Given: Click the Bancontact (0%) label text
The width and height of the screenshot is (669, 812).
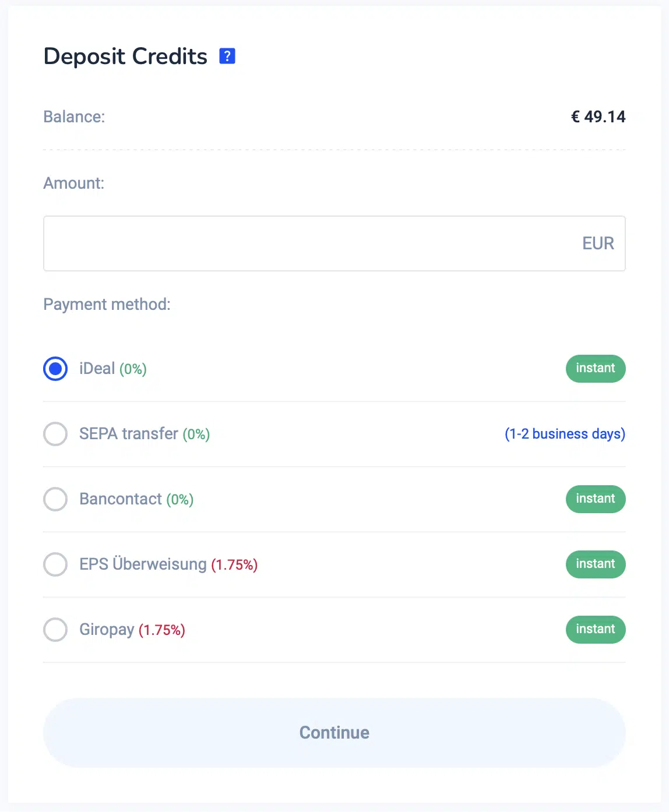Looking at the screenshot, I should (136, 499).
